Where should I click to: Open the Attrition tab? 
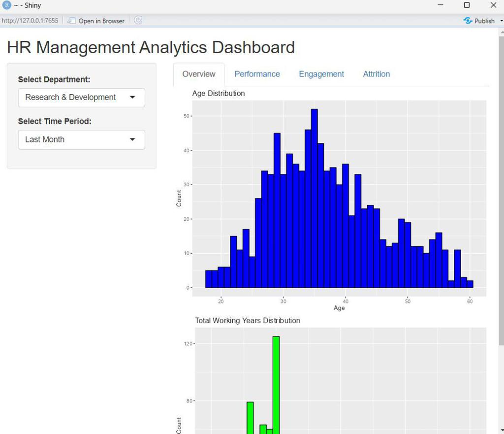pyautogui.click(x=376, y=74)
